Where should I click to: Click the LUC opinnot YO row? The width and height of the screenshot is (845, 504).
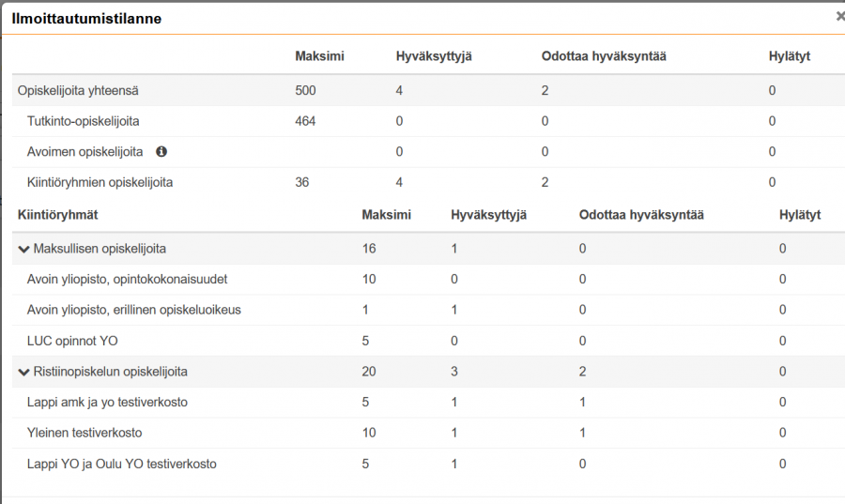[x=72, y=341]
